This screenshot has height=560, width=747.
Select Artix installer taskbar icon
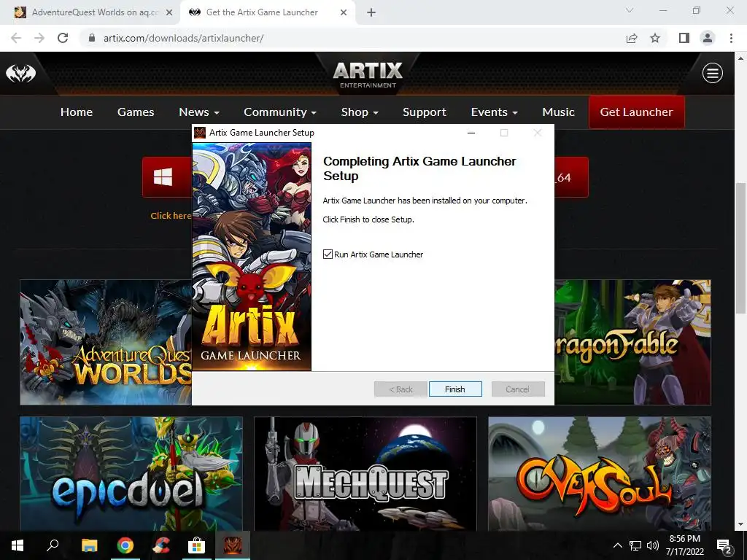coord(233,545)
